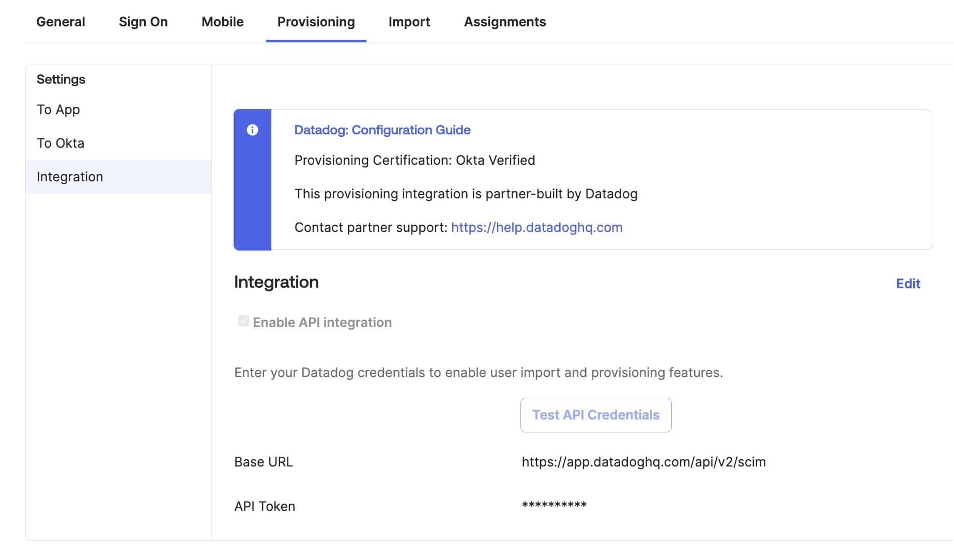Viewport: 954px width, 560px height.
Task: Click the Base URL value text
Action: (x=643, y=462)
